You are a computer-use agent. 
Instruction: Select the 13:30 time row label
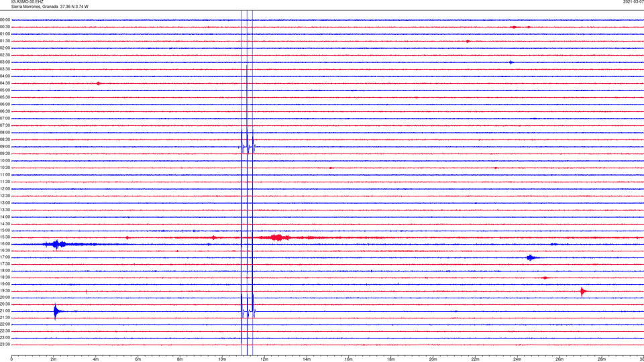tap(5, 210)
